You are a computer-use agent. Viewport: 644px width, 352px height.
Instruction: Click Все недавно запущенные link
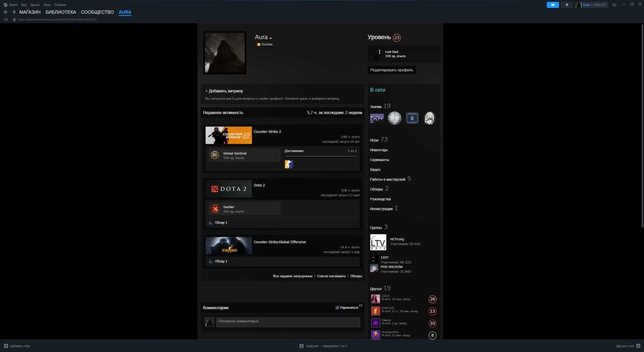293,276
